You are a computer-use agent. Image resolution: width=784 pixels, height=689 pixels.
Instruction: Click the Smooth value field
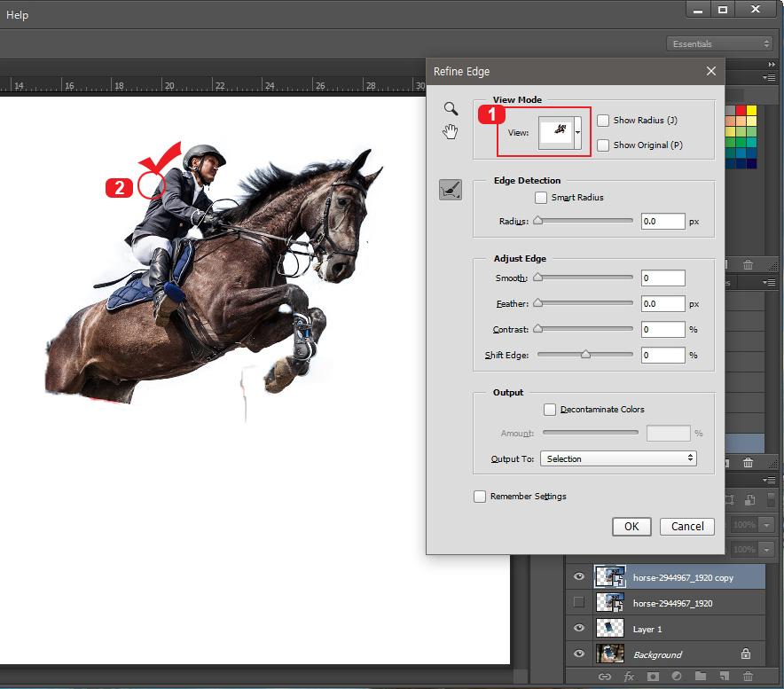tap(663, 278)
